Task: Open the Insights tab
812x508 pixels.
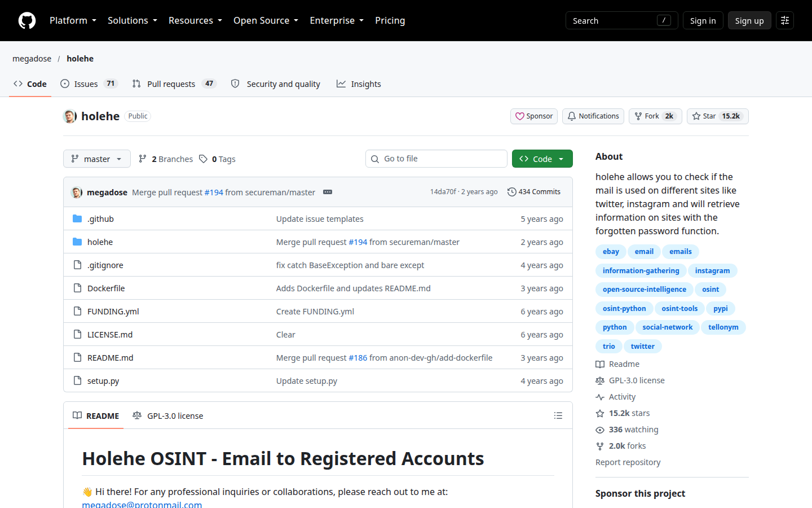Action: [x=359, y=84]
